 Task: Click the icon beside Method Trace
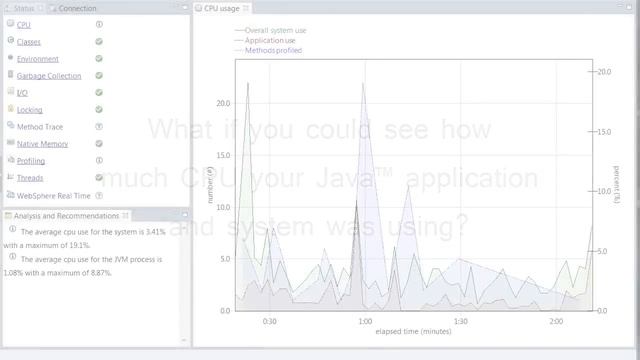[x=11, y=125]
